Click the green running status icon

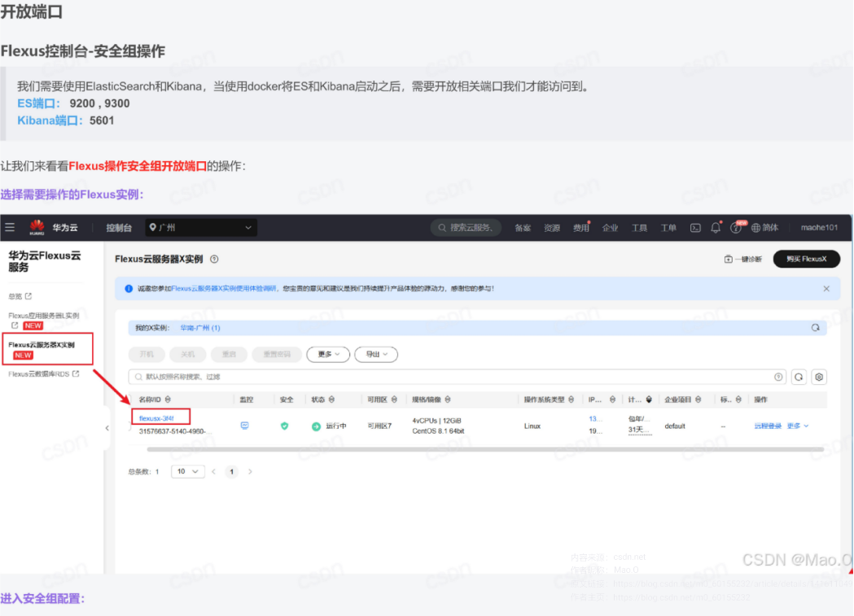click(x=316, y=426)
